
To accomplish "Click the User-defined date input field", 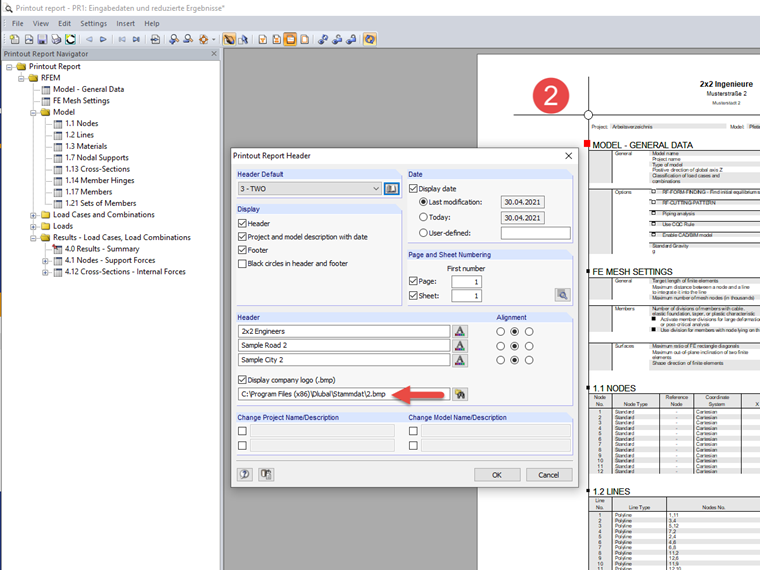I will [536, 233].
